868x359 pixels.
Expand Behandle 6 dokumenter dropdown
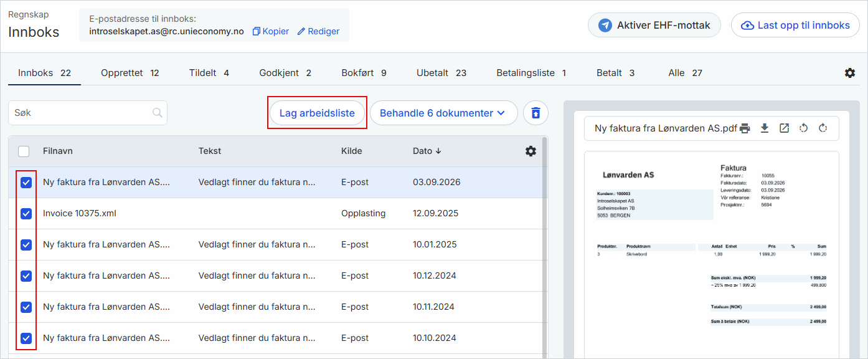coord(444,113)
